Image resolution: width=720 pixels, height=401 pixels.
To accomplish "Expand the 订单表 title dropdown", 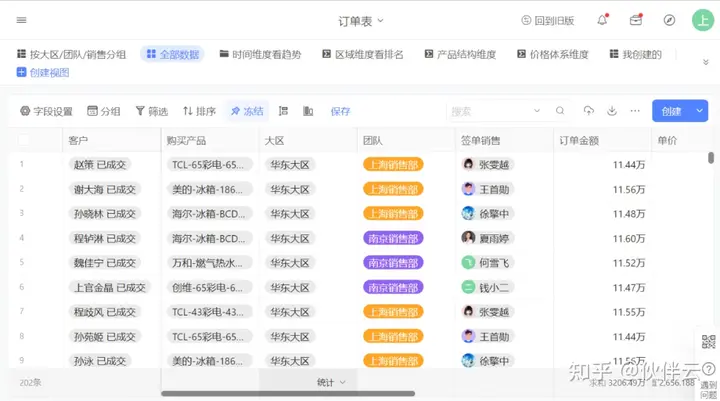I will 361,20.
